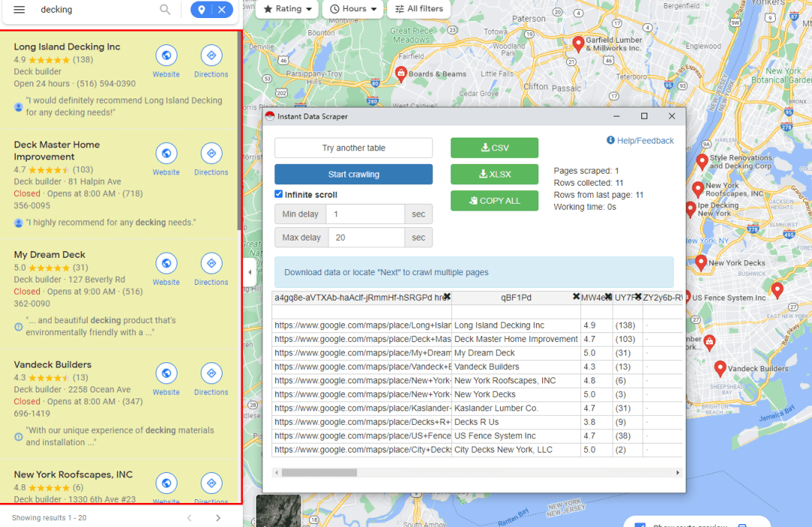Click the Garfield Lumber map pin

[578, 44]
